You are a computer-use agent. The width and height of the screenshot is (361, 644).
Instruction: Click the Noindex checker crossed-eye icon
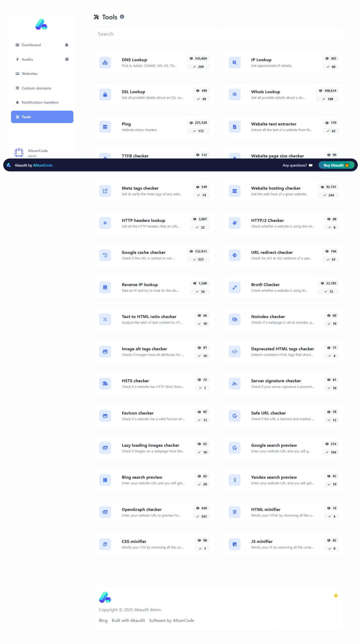(x=234, y=320)
